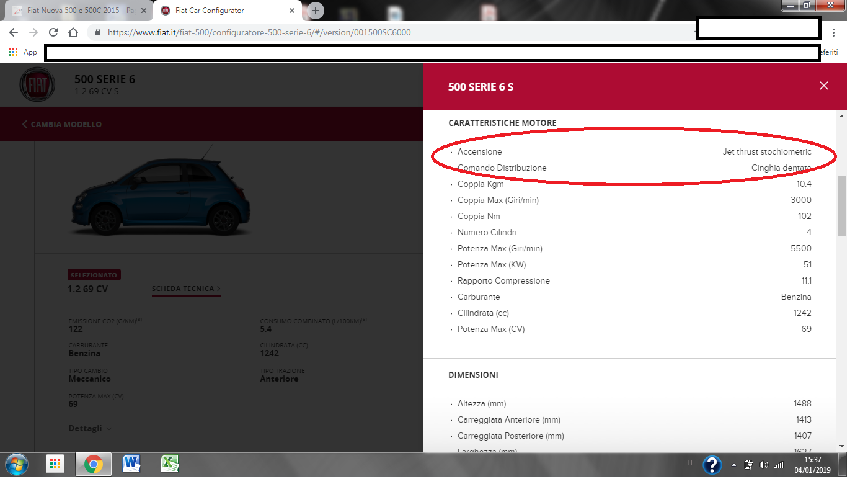This screenshot has width=868, height=484.
Task: Open Word from the Windows taskbar
Action: pos(131,464)
